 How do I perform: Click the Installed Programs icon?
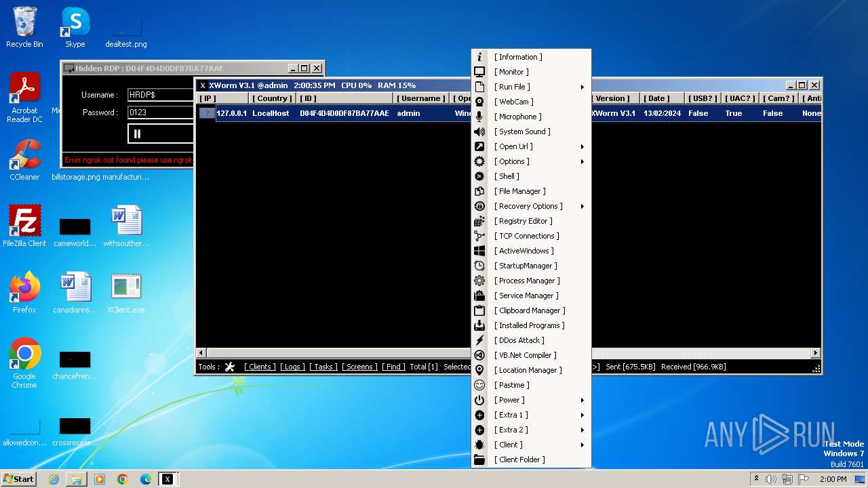479,325
